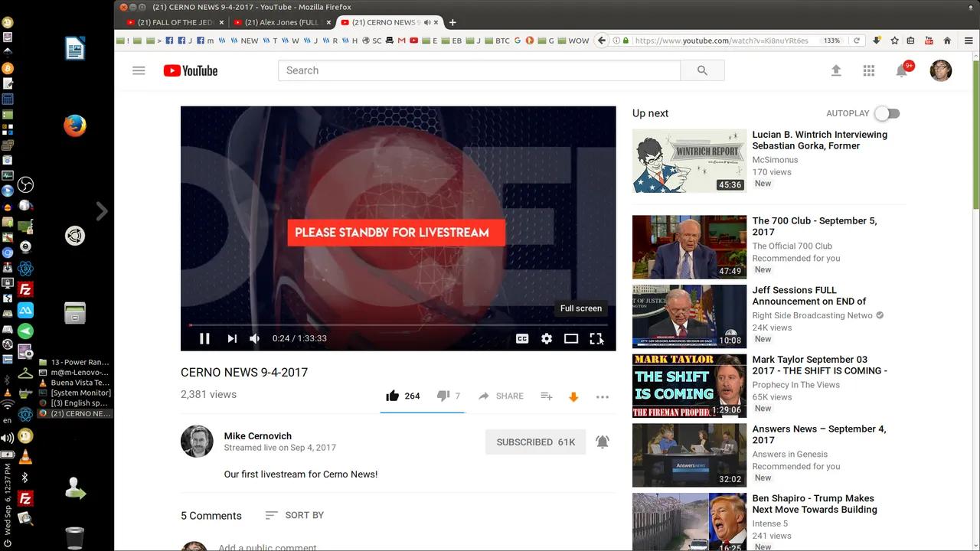Open the NEW bookmark
The height and width of the screenshot is (551, 980).
(x=245, y=41)
